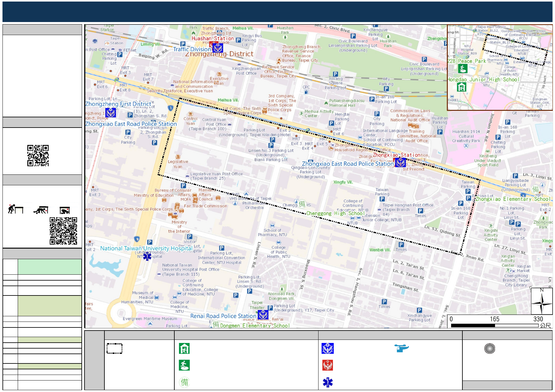Click Hongdao Junior High School shelter icon
This screenshot has width=555, height=392.
pyautogui.click(x=461, y=87)
